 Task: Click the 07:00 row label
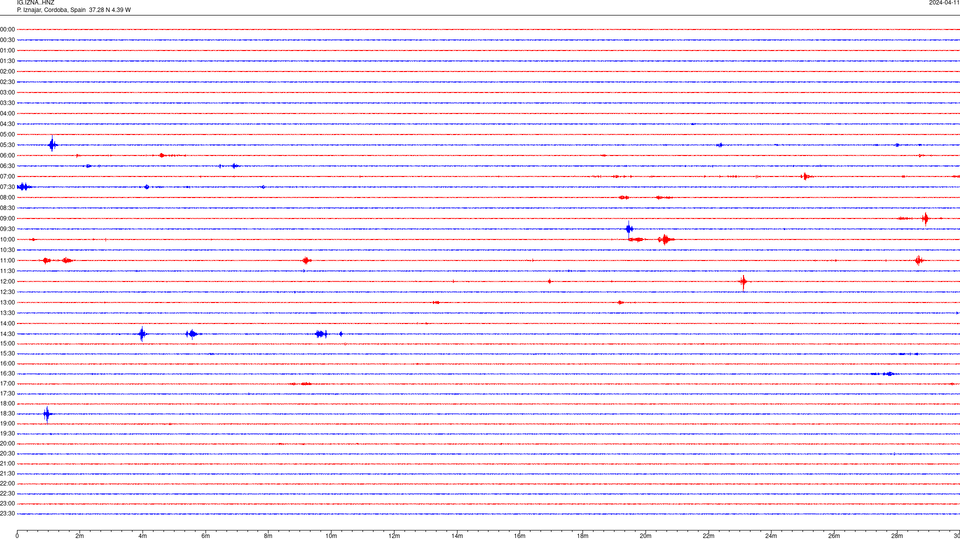[7, 176]
